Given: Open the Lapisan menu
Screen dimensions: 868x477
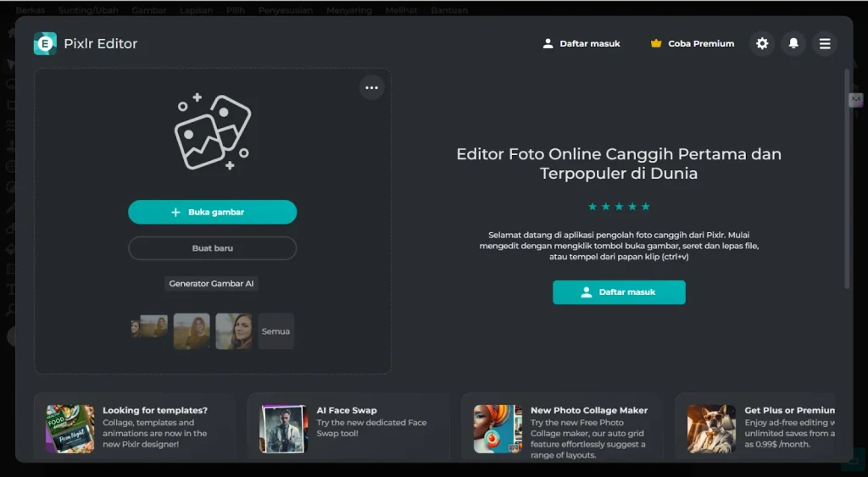Looking at the screenshot, I should point(196,10).
